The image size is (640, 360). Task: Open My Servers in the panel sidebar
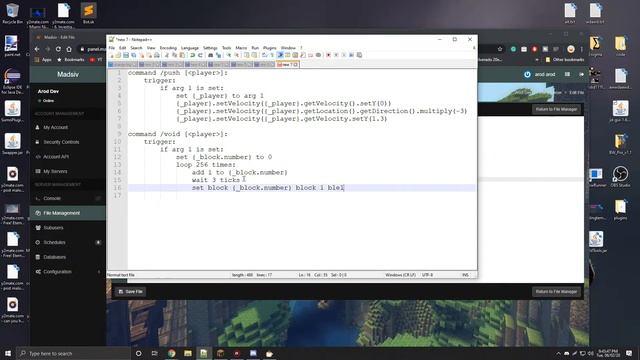(x=55, y=171)
